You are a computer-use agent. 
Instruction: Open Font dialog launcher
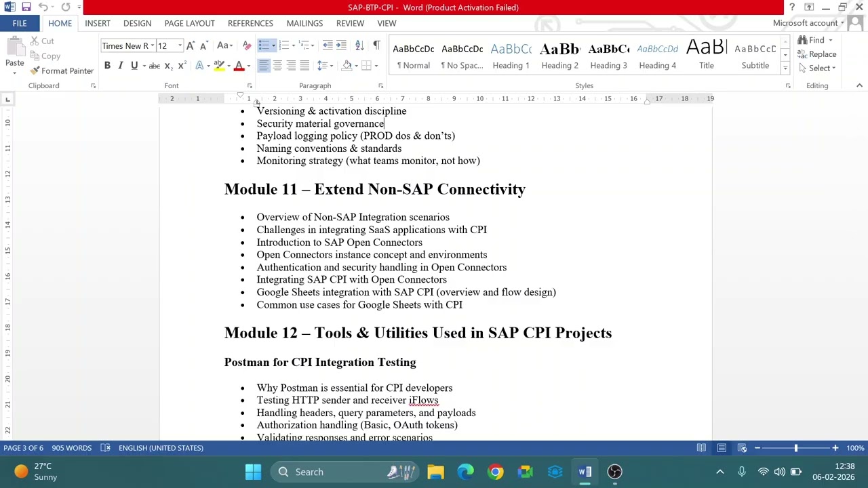pos(250,86)
